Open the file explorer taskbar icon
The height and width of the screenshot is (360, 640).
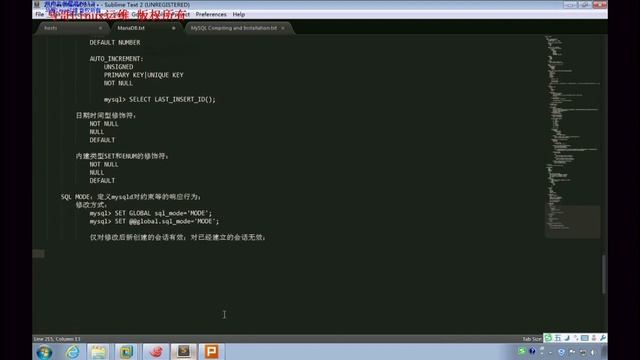coord(98,352)
